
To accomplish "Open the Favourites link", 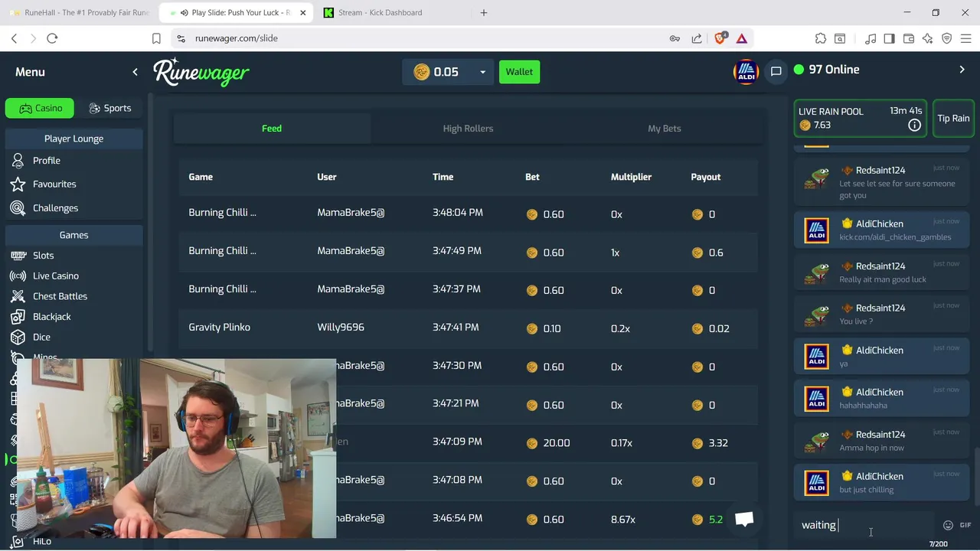I will point(54,184).
